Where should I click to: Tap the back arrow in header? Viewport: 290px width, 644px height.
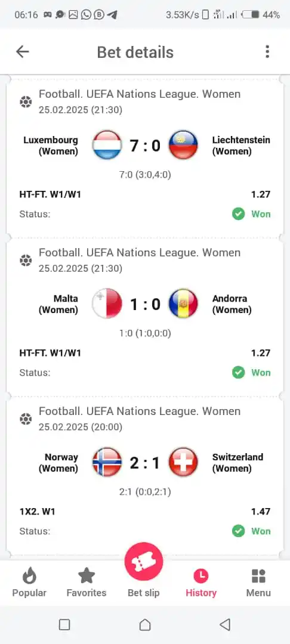tap(23, 52)
